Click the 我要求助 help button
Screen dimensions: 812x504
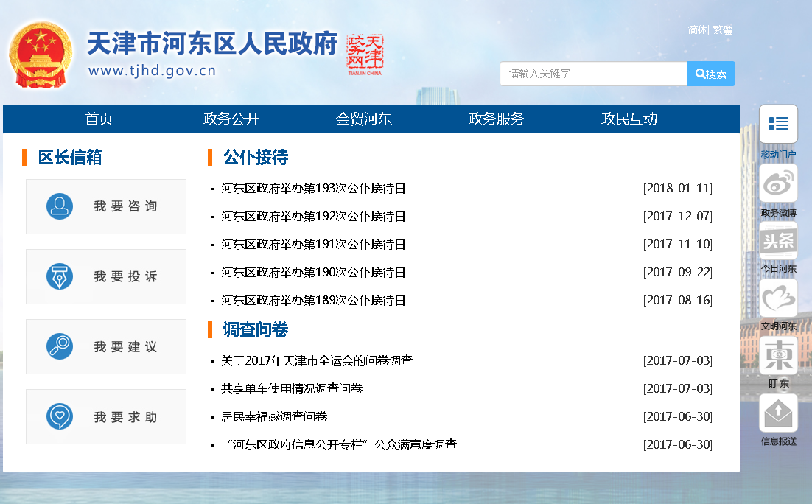pyautogui.click(x=106, y=417)
